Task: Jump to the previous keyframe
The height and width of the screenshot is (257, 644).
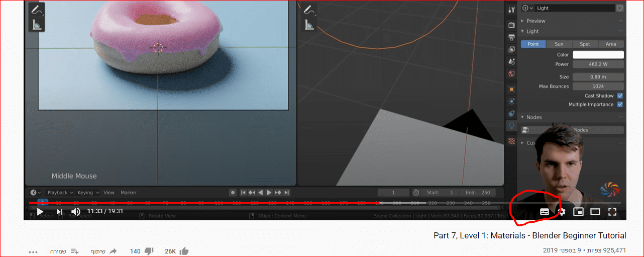Action: tap(252, 193)
